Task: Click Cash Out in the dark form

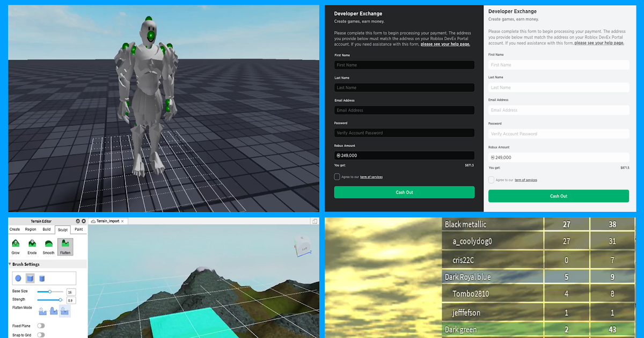Action: [x=404, y=192]
